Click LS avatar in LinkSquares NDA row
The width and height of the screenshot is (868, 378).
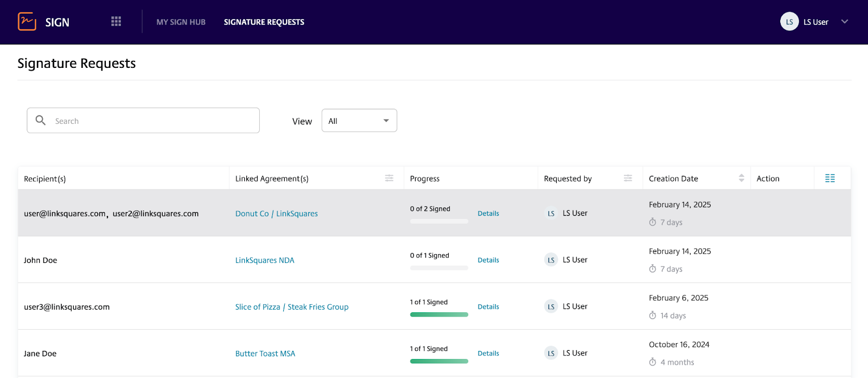(x=551, y=260)
